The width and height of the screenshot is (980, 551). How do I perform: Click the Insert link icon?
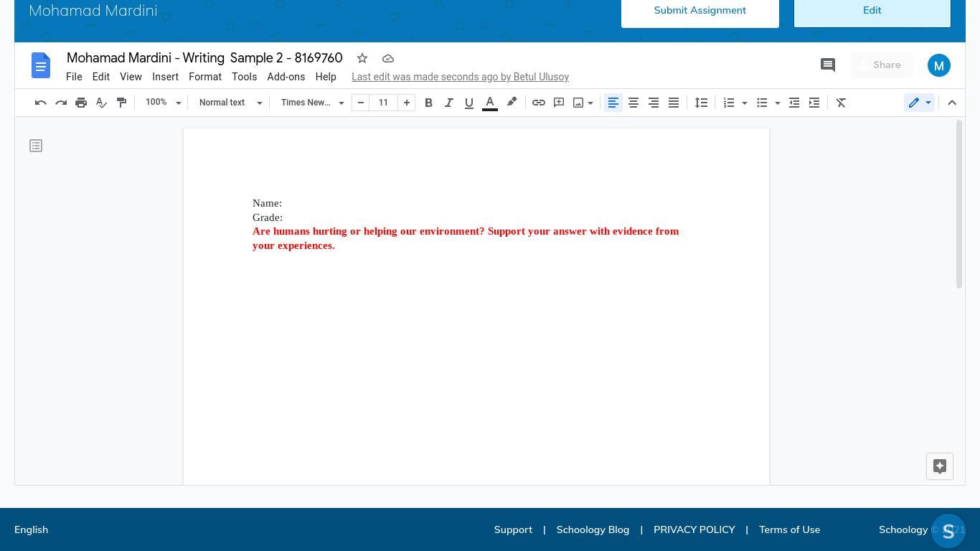(x=538, y=103)
